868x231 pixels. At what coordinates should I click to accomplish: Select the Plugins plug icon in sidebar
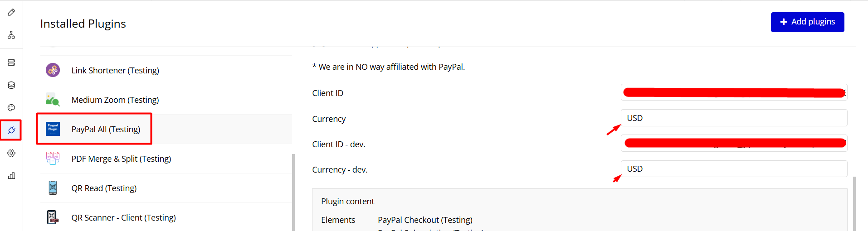pyautogui.click(x=11, y=130)
